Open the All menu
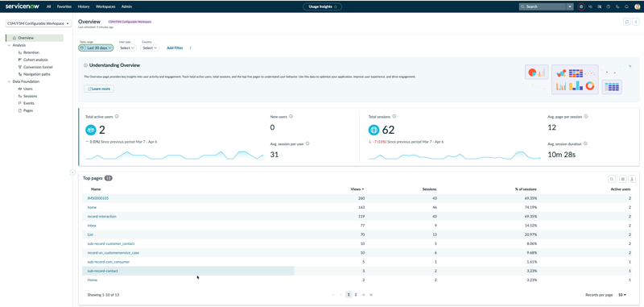 tap(49, 6)
